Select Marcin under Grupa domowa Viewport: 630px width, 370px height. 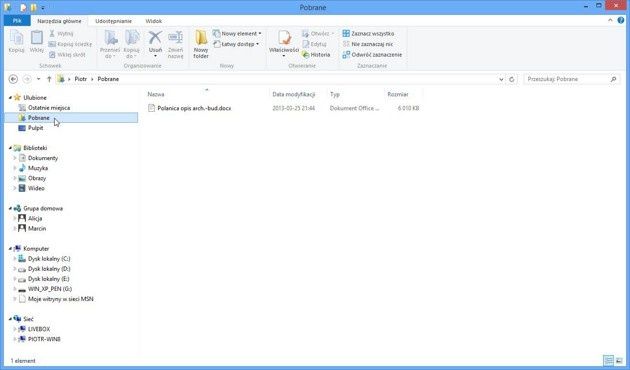click(37, 228)
